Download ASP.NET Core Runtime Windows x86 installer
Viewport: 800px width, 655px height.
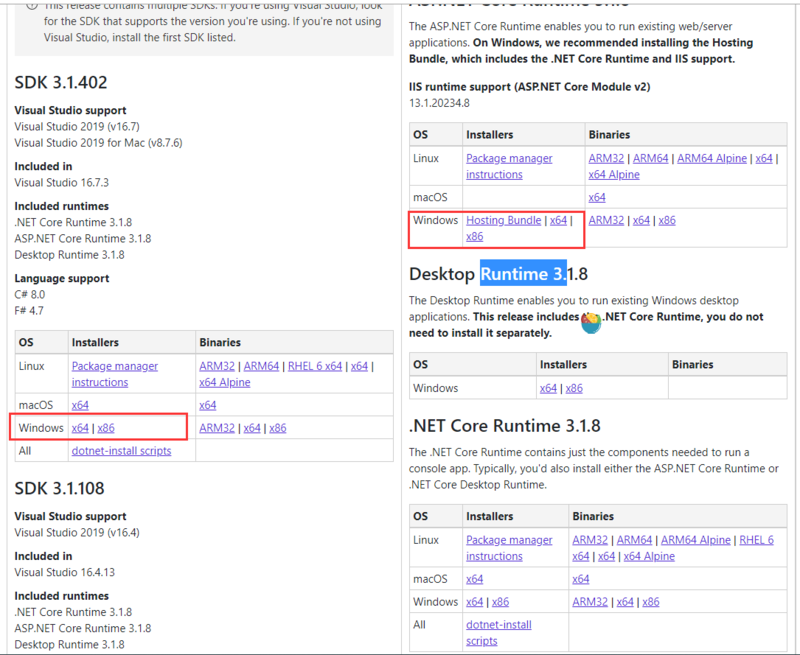[x=474, y=237]
